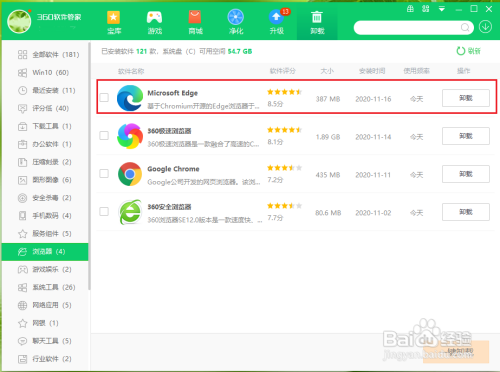Select 图形图像 (6) category
The image size is (500, 372).
[45, 180]
